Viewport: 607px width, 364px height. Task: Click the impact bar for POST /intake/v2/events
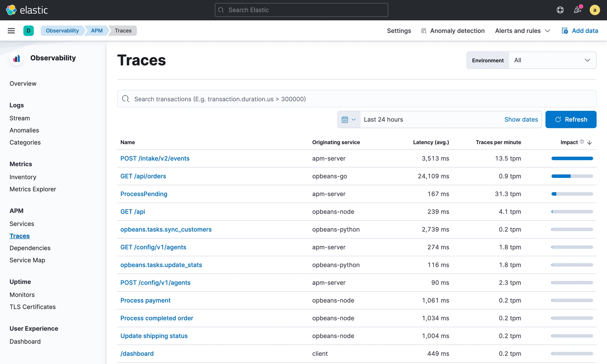pyautogui.click(x=572, y=158)
